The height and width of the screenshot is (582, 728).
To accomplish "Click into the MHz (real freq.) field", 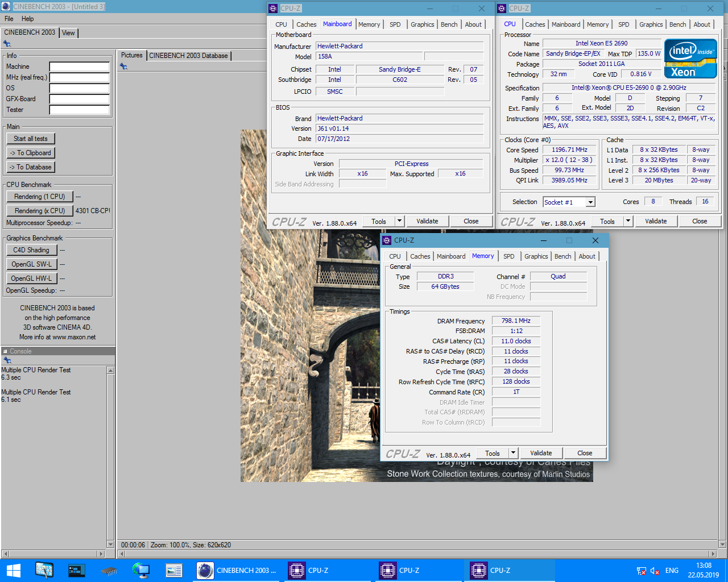I will [x=79, y=77].
